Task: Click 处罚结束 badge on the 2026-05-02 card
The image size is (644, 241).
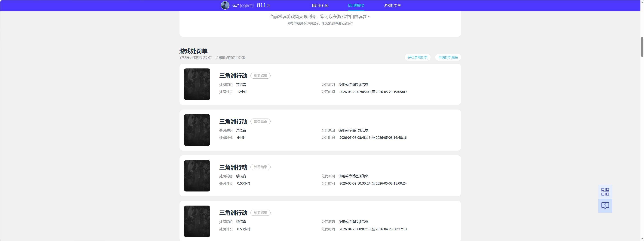Action: (260, 167)
